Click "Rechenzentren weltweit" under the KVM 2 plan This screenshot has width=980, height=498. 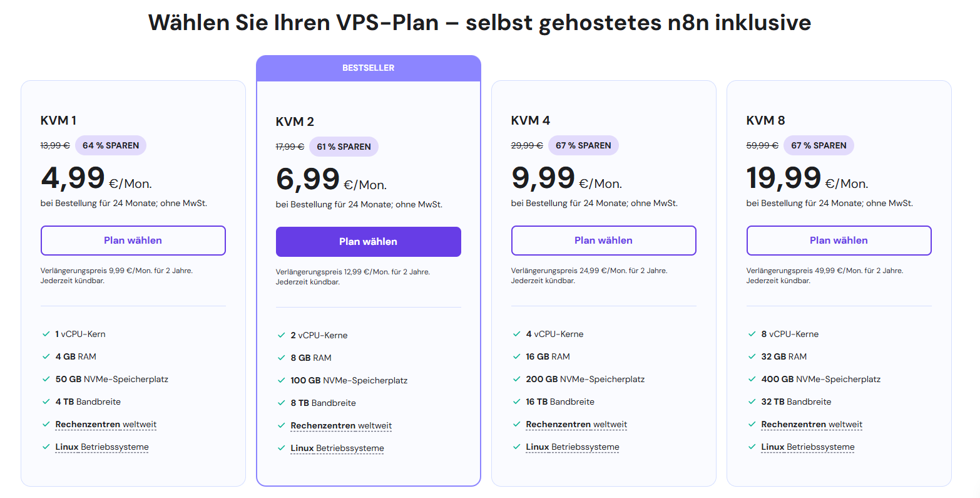(340, 425)
